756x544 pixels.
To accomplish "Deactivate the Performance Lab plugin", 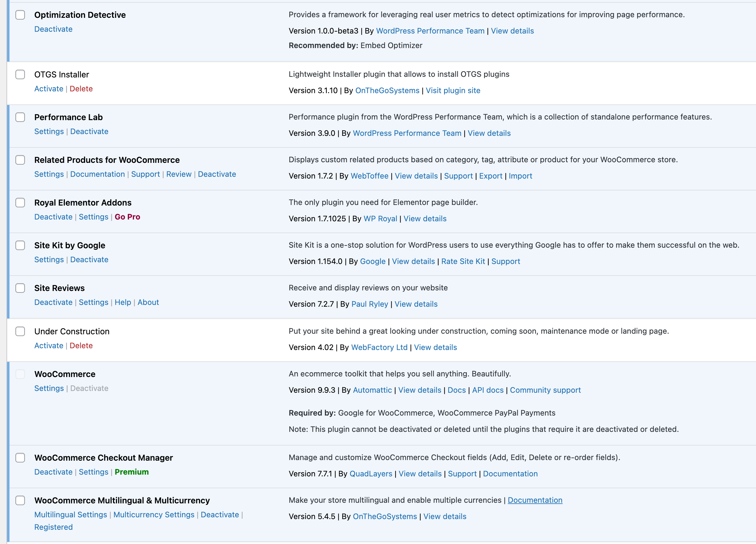I will tap(89, 131).
